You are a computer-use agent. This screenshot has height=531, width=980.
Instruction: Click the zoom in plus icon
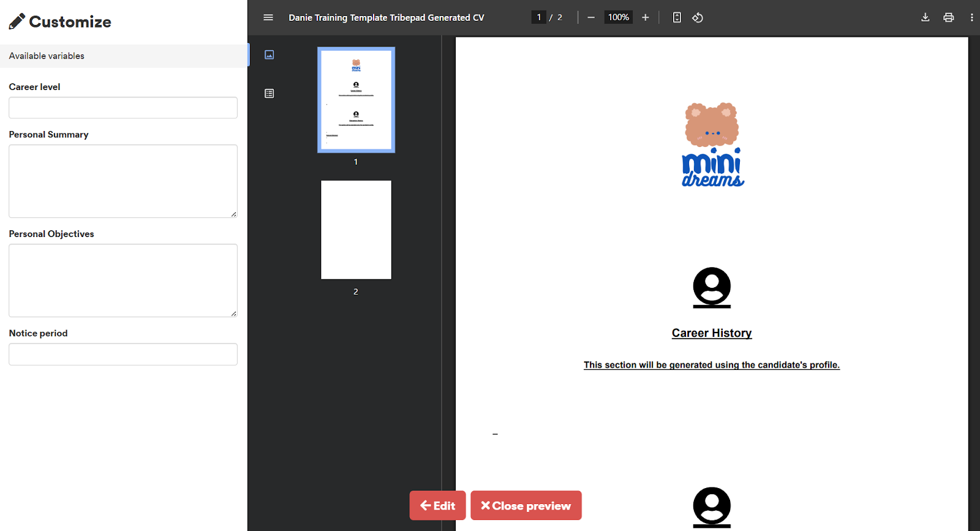click(x=645, y=18)
